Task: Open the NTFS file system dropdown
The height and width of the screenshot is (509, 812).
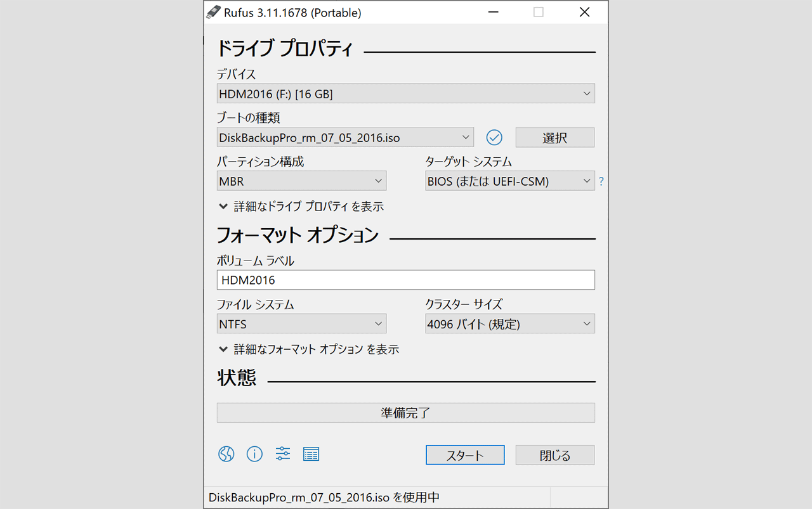Action: (301, 324)
